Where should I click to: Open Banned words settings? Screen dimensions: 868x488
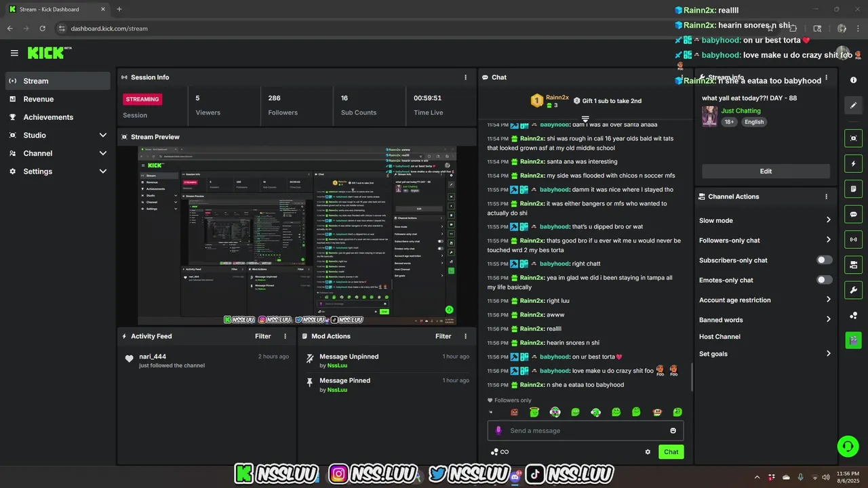[765, 319]
